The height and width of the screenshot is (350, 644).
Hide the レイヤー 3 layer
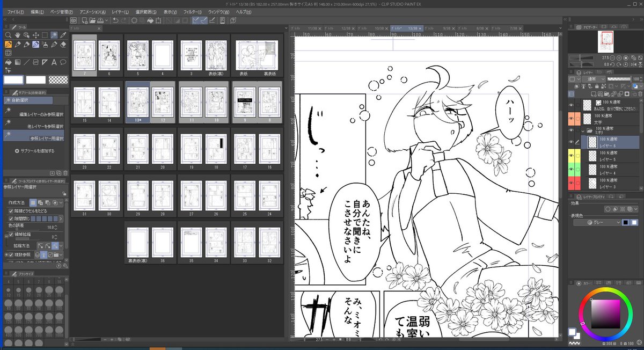[571, 183]
